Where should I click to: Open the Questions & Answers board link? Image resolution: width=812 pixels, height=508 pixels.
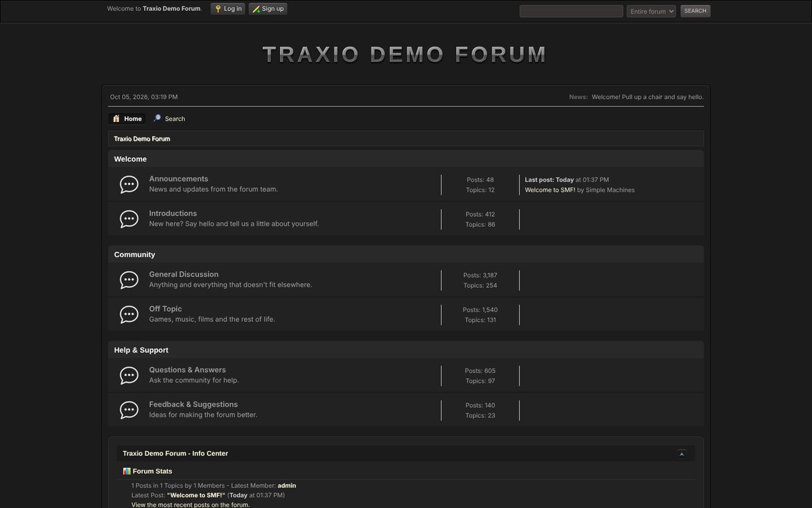pyautogui.click(x=187, y=370)
